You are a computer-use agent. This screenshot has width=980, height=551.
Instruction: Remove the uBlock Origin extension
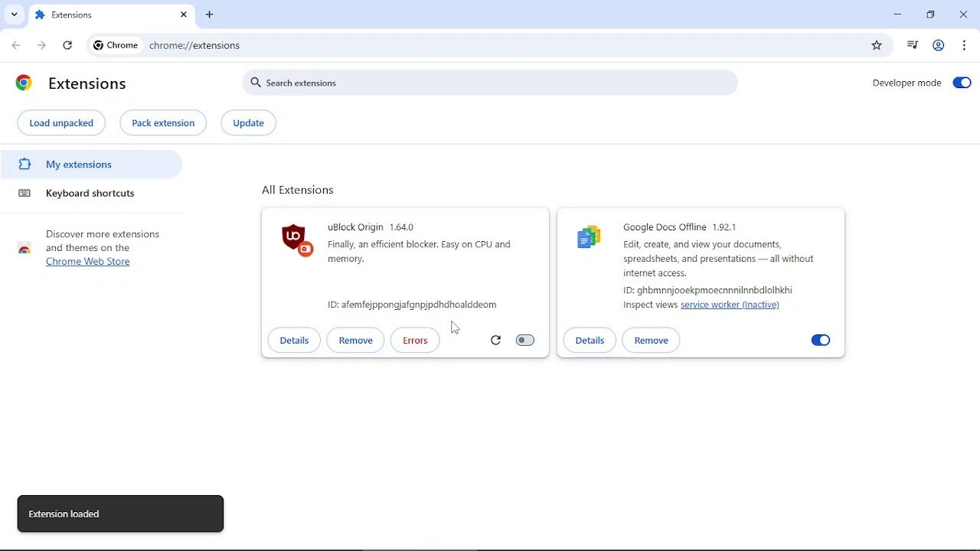[x=355, y=341]
